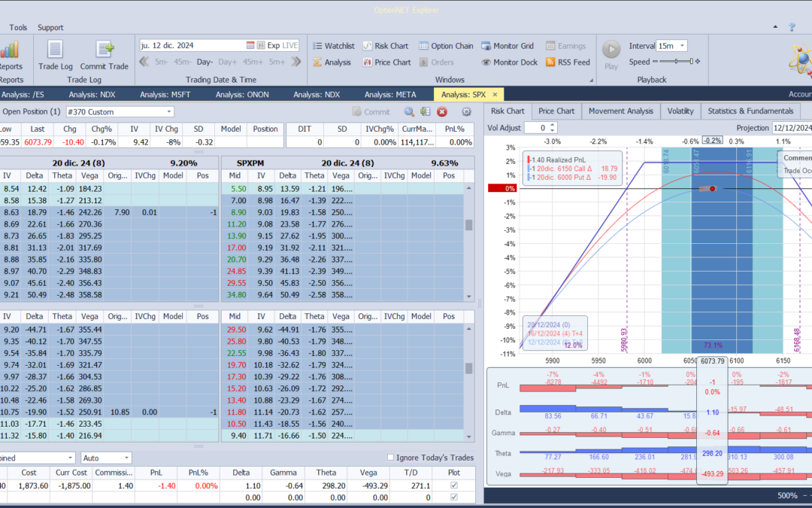
Task: Click the Vol Adjust input field
Action: [x=537, y=127]
